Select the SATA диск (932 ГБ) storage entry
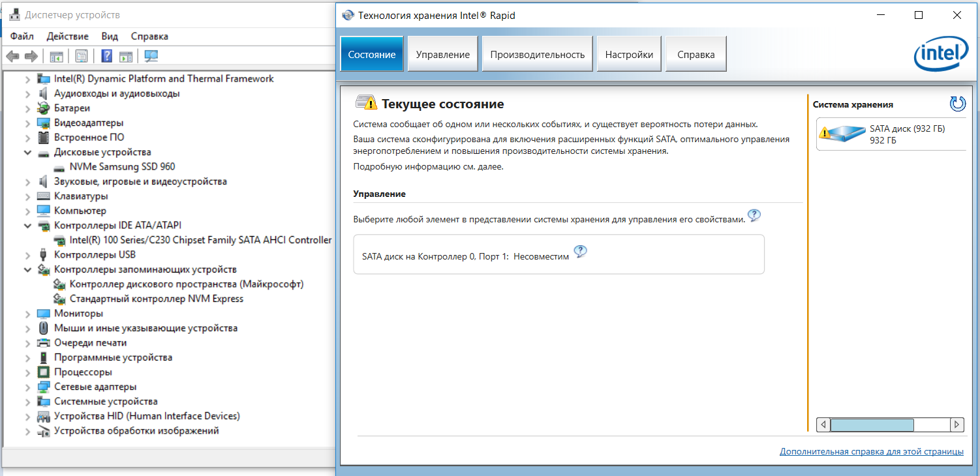Screen dimensions: 980x476 coord(891,134)
